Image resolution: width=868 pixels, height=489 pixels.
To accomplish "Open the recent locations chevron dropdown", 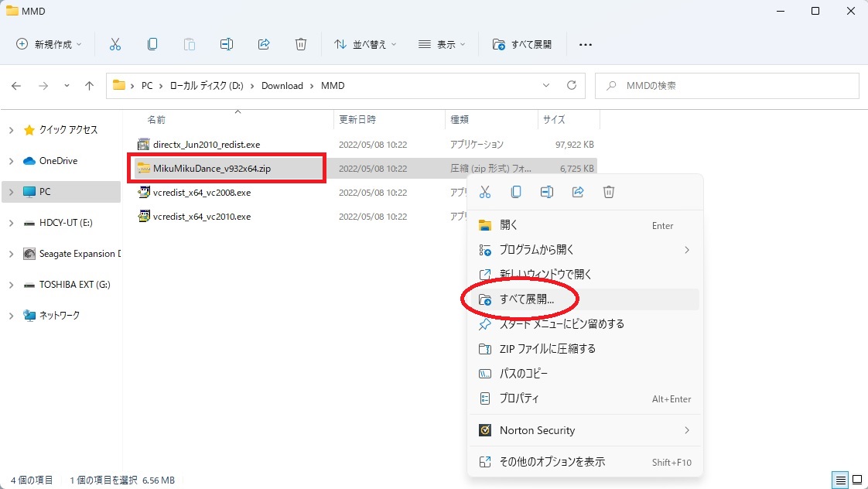I will pos(67,86).
